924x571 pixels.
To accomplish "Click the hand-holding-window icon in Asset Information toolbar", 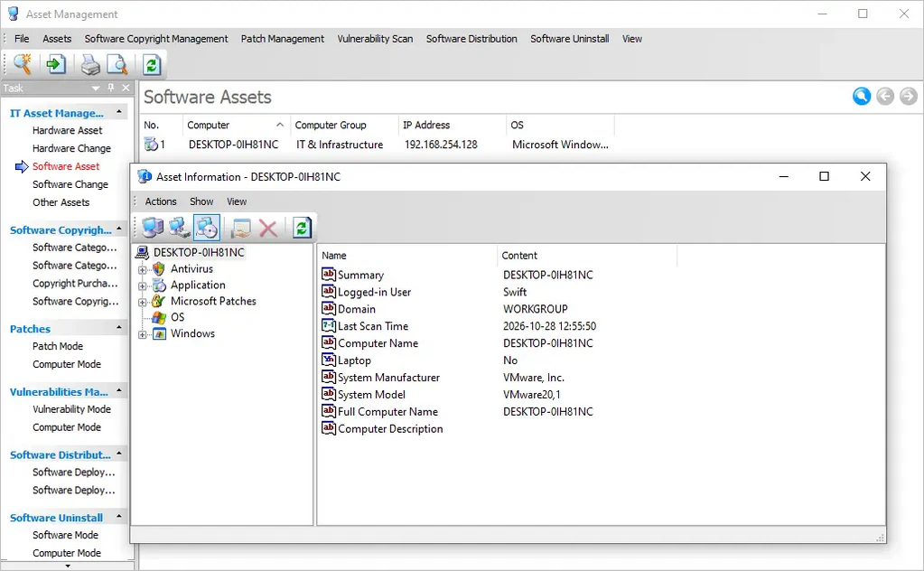I will [x=240, y=228].
